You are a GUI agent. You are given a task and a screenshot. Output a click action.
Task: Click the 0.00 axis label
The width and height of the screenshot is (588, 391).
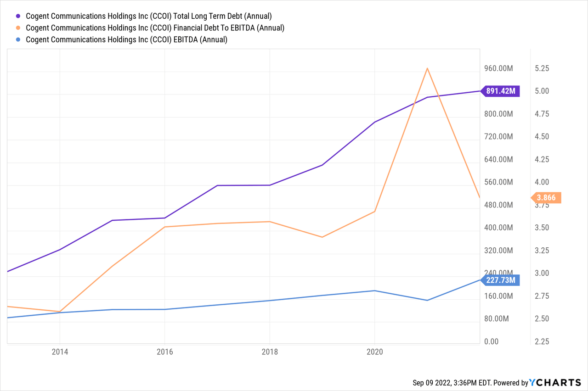(x=492, y=341)
